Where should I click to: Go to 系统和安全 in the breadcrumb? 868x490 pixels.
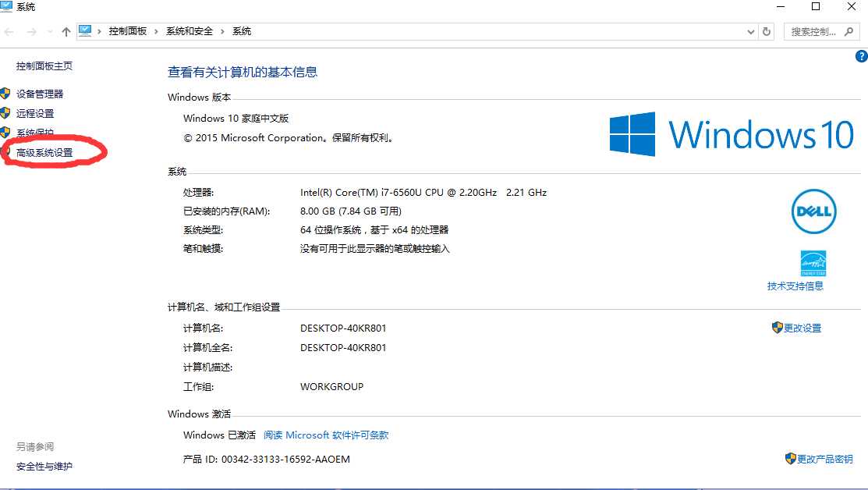tap(190, 31)
